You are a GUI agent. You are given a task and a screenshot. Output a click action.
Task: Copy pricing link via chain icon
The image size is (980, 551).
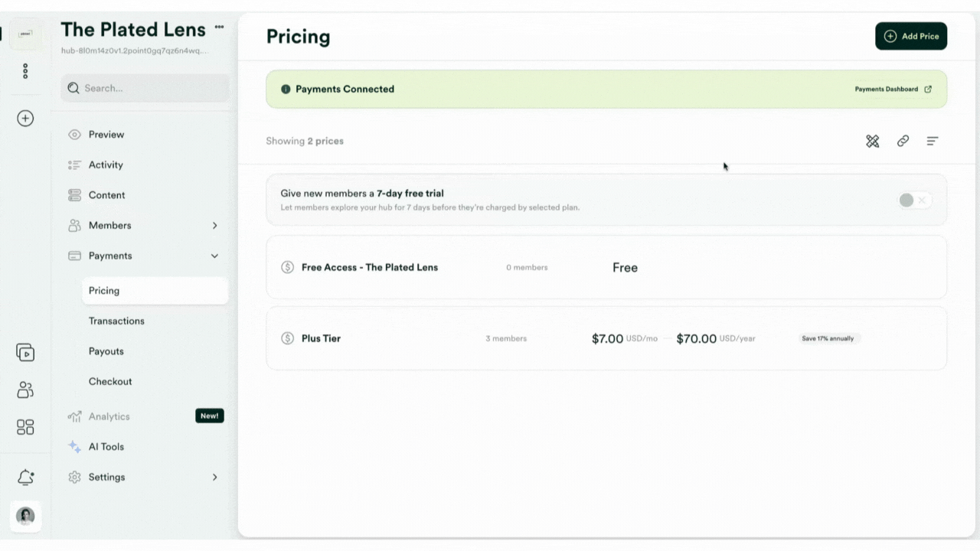903,141
